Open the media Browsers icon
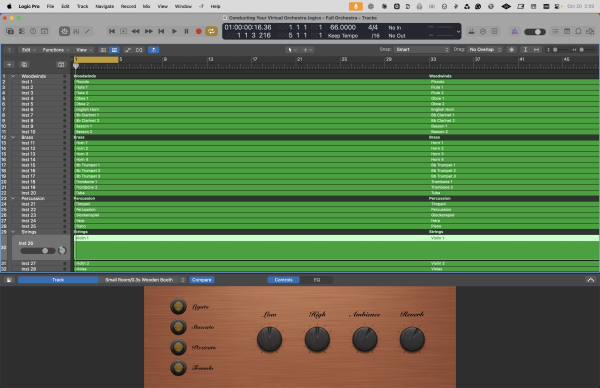This screenshot has height=388, width=600. pos(590,31)
